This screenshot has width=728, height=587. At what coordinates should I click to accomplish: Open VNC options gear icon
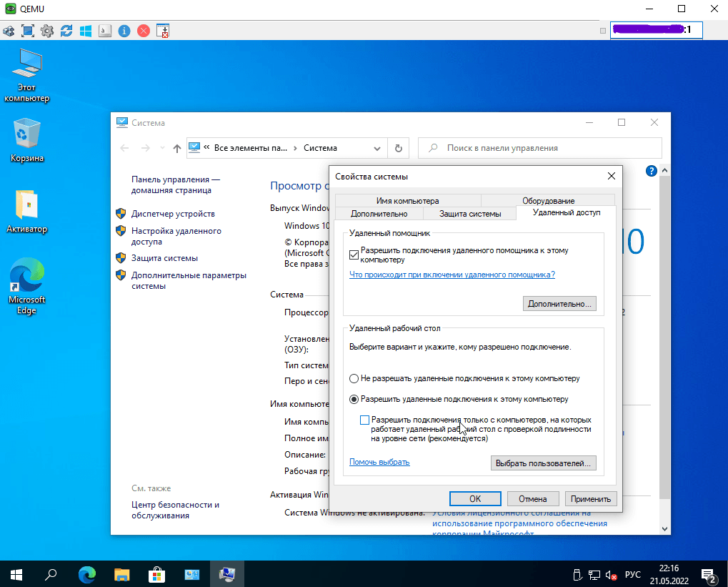[47, 31]
